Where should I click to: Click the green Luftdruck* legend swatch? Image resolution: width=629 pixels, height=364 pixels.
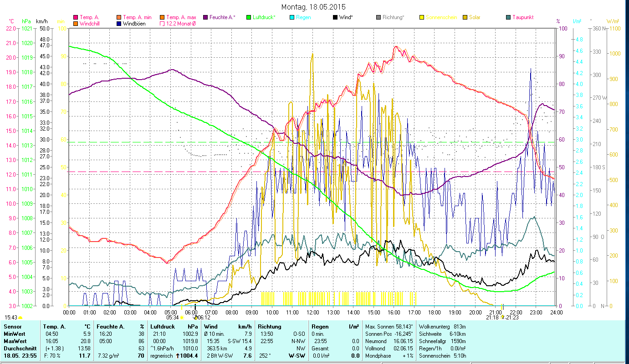point(249,17)
